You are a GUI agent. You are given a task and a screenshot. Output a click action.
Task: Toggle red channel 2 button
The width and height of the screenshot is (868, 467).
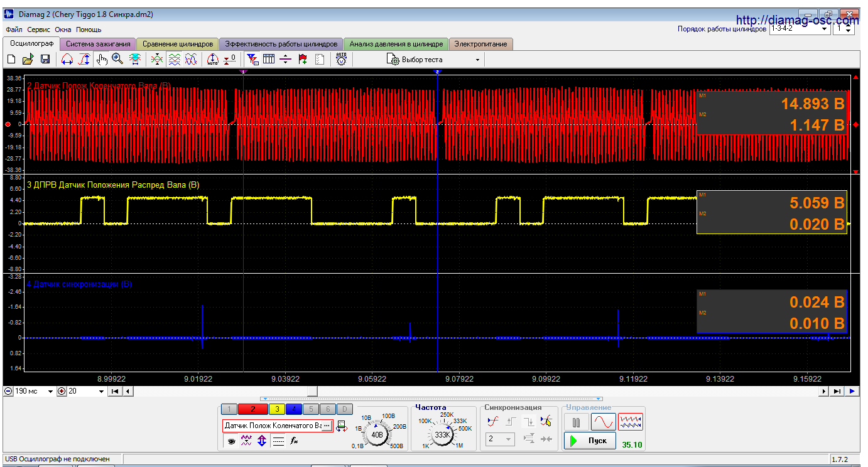(253, 409)
